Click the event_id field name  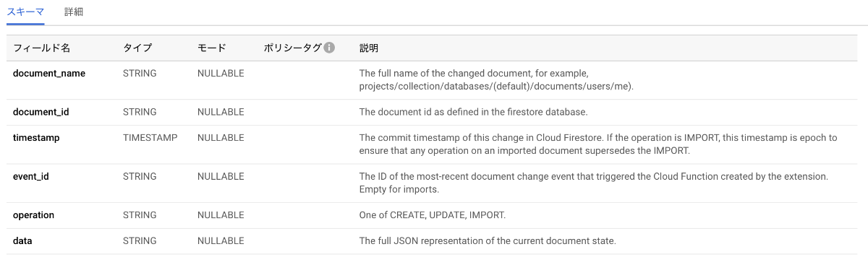(x=31, y=176)
